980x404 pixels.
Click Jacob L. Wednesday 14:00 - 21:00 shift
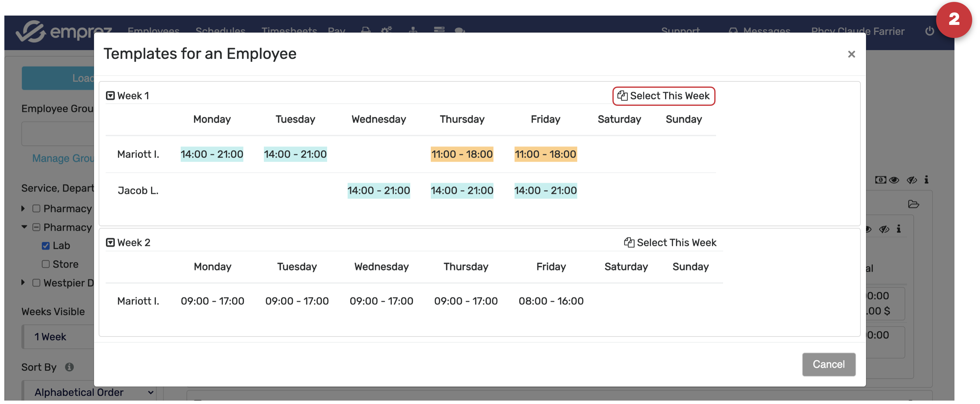pyautogui.click(x=378, y=191)
